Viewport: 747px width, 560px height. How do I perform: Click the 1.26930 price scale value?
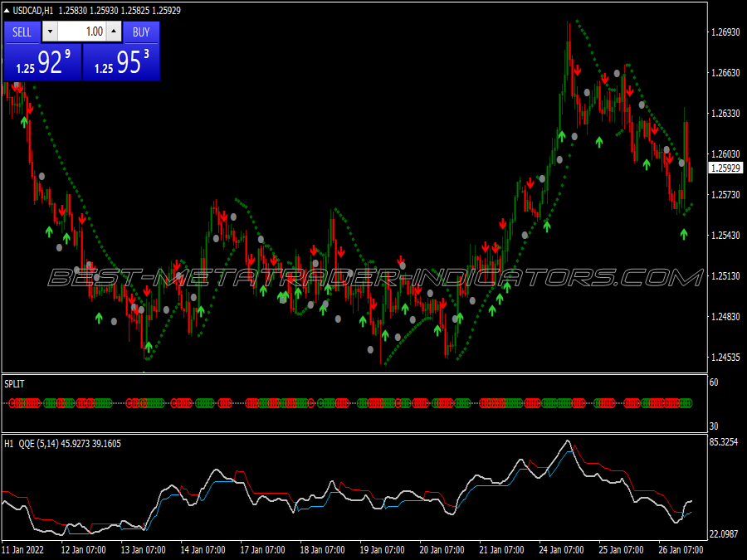pyautogui.click(x=725, y=32)
